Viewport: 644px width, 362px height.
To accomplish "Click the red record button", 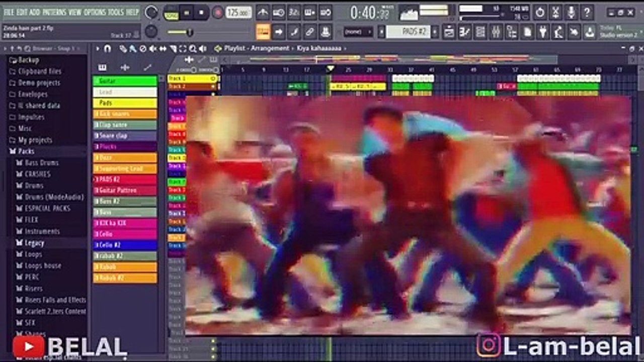I will (217, 13).
